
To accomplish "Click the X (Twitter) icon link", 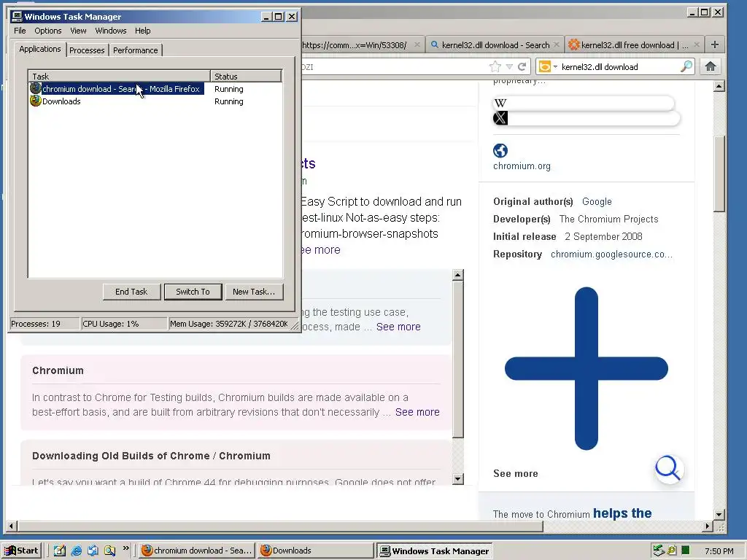I will click(x=500, y=117).
